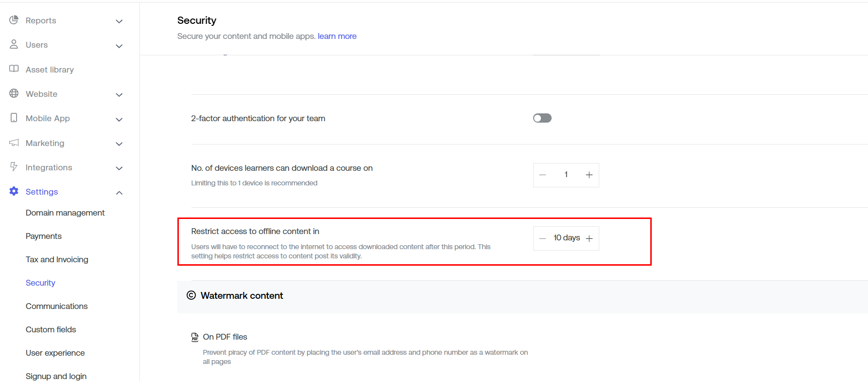This screenshot has width=868, height=381.
Task: Click the Reports pie chart icon
Action: (x=14, y=20)
